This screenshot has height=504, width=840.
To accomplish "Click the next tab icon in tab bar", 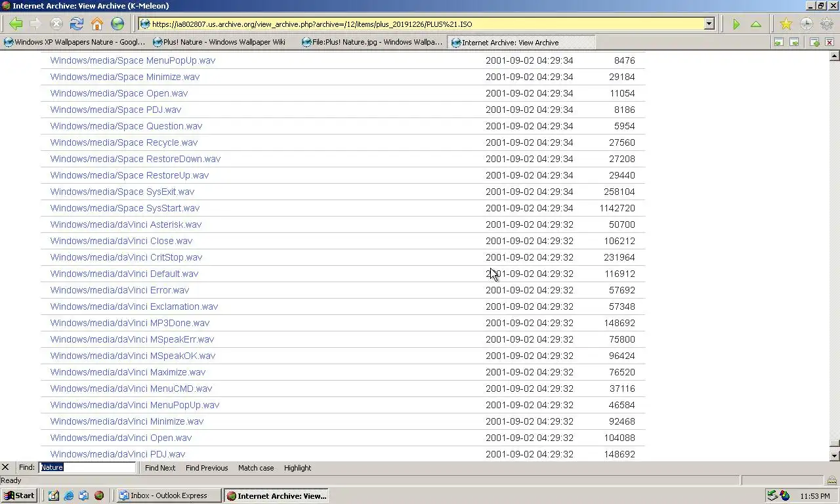I will (x=794, y=42).
